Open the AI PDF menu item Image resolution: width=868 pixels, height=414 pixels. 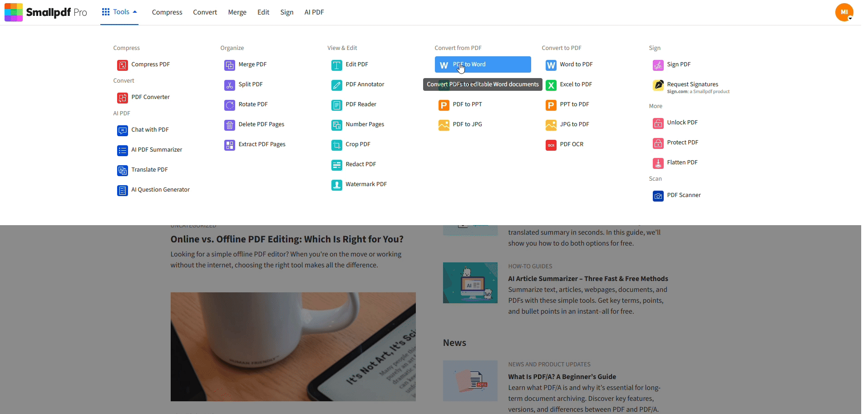[x=314, y=12]
